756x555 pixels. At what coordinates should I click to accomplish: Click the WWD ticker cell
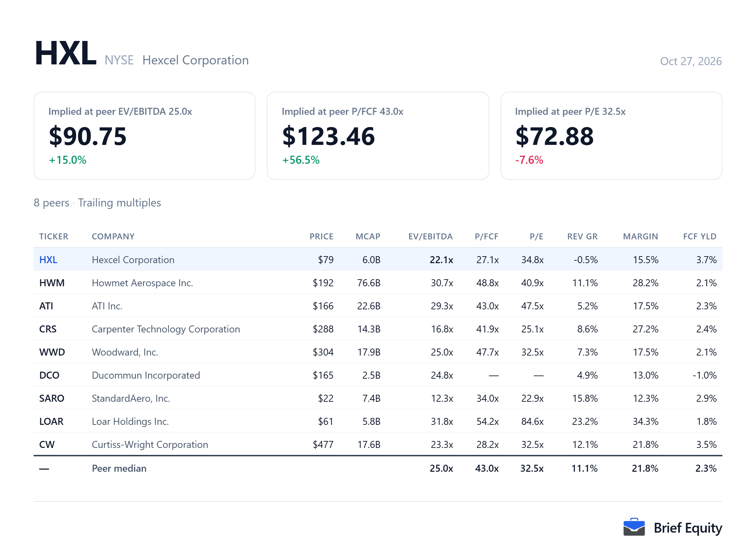click(52, 352)
